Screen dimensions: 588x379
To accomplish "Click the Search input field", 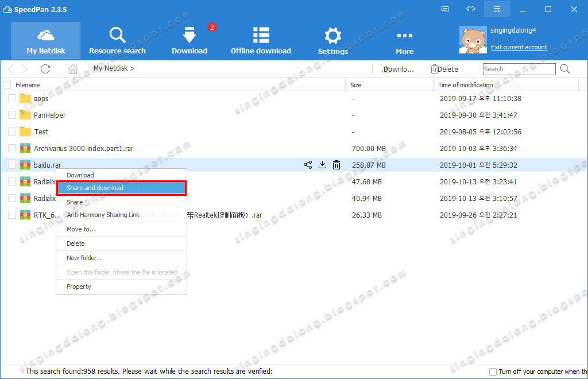I will pos(519,69).
